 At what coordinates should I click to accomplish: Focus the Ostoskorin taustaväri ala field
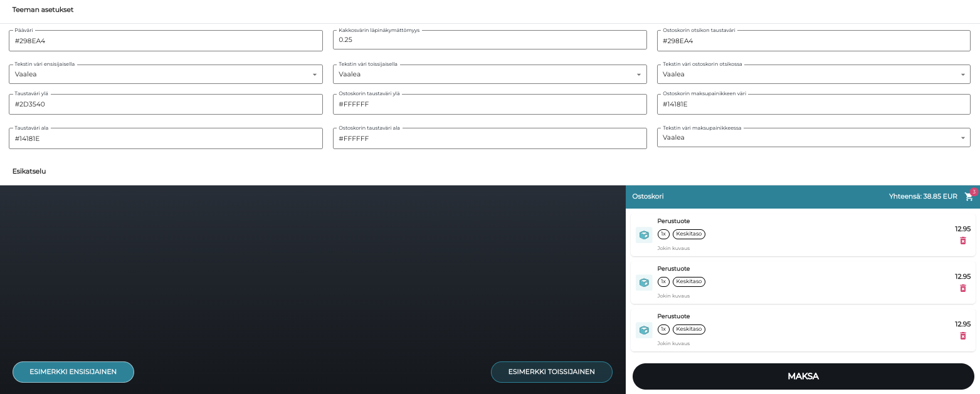(x=490, y=138)
